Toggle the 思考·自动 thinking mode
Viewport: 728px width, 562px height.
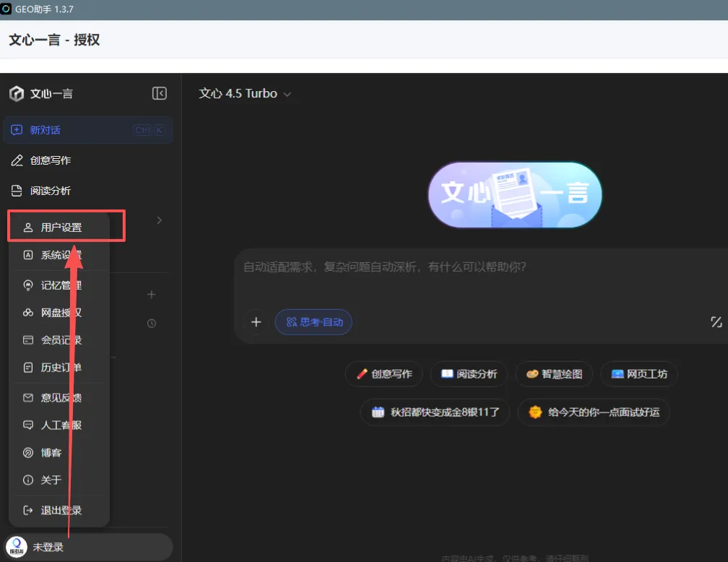(x=313, y=322)
